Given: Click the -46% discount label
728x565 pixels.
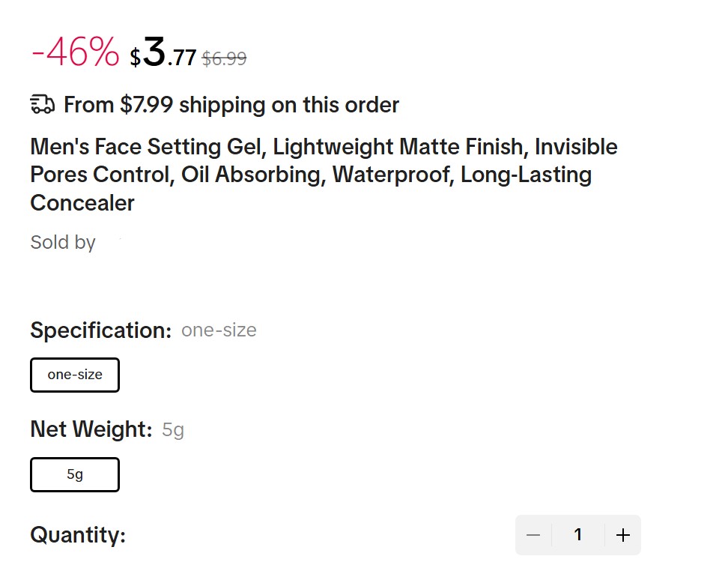Looking at the screenshot, I should 75,54.
